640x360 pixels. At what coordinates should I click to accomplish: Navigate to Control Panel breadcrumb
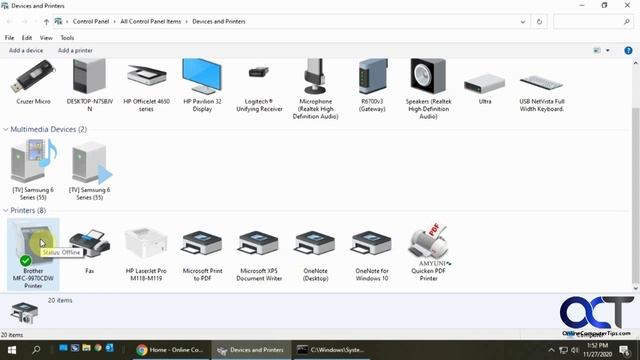pos(91,22)
